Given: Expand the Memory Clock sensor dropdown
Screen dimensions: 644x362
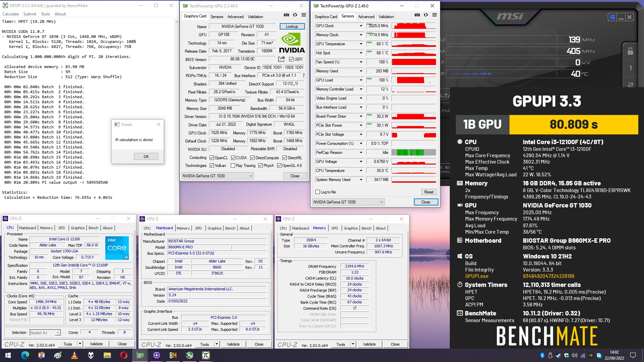Looking at the screenshot, I should pos(361,35).
